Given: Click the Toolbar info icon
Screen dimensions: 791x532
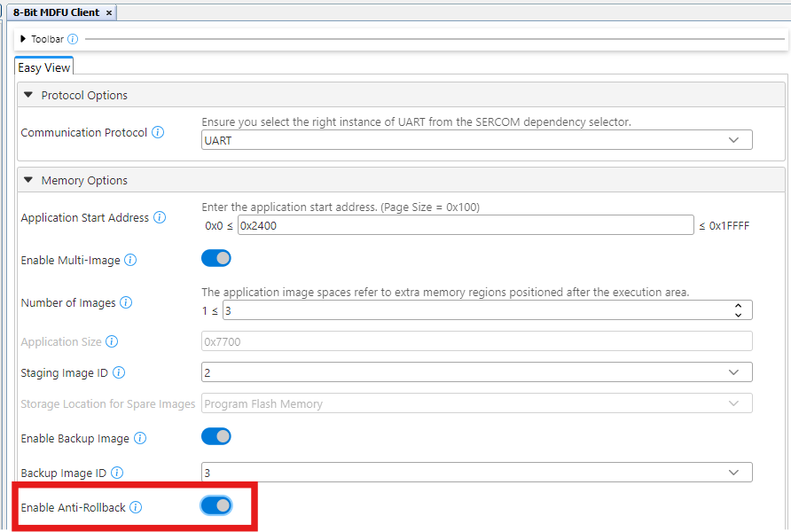Looking at the screenshot, I should coord(73,39).
